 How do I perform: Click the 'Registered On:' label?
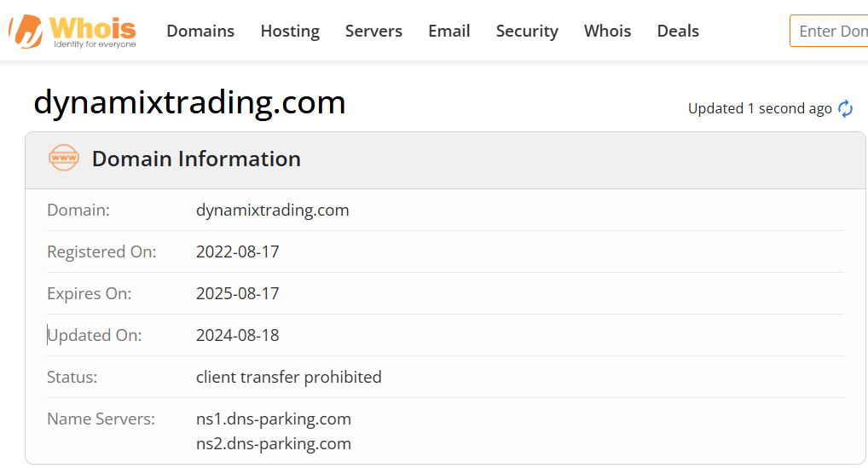click(x=101, y=251)
